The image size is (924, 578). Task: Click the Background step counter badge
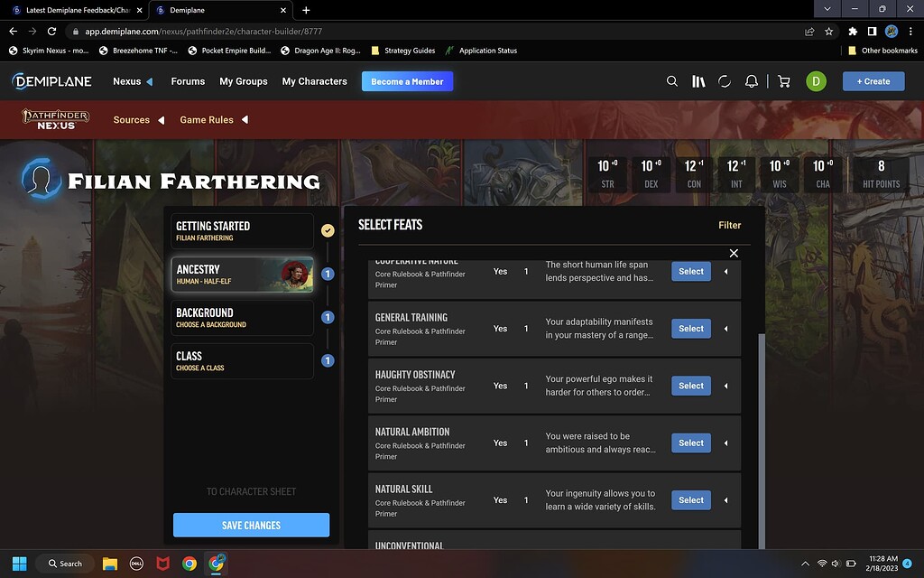click(x=328, y=317)
